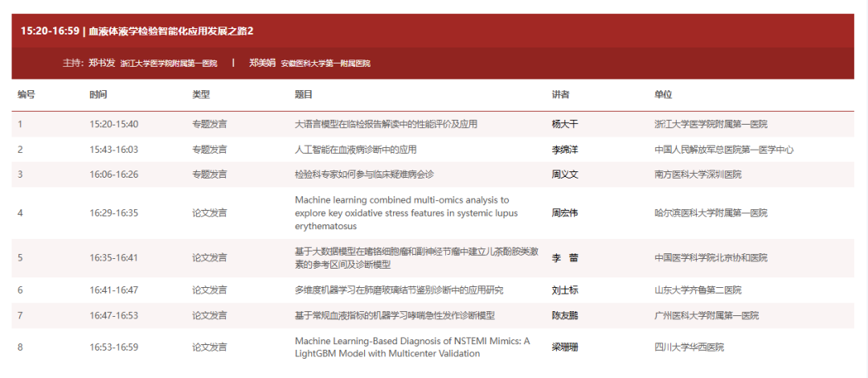868x378 pixels.
Task: Click affiliation 四川大学华西医院
Action: pyautogui.click(x=690, y=347)
